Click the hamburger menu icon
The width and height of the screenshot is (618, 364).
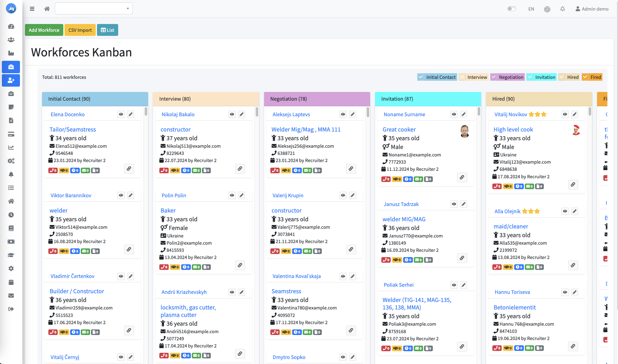[x=32, y=9]
